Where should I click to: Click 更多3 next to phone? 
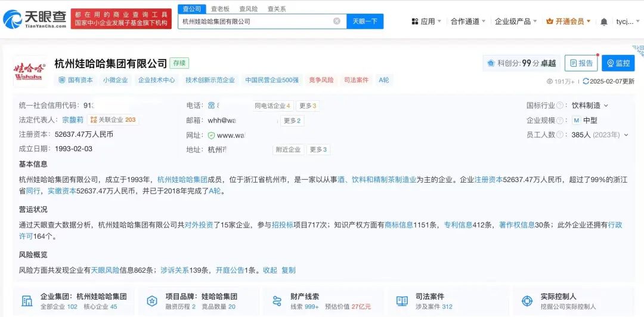coord(308,106)
